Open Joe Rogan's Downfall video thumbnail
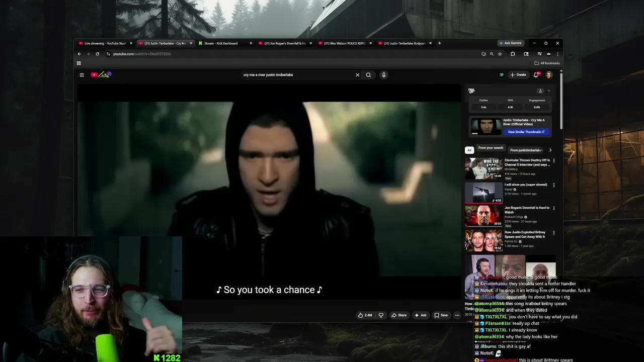The height and width of the screenshot is (362, 644). click(x=484, y=216)
